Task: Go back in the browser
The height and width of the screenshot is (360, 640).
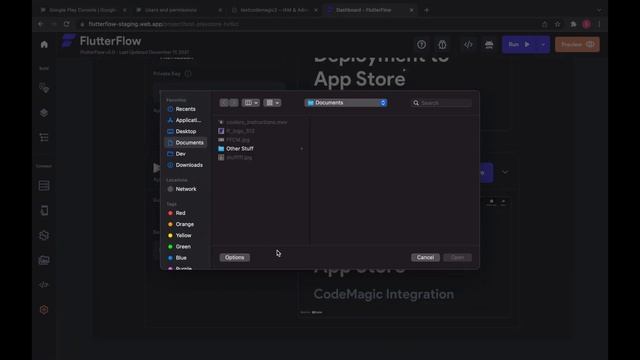Action: pyautogui.click(x=41, y=24)
